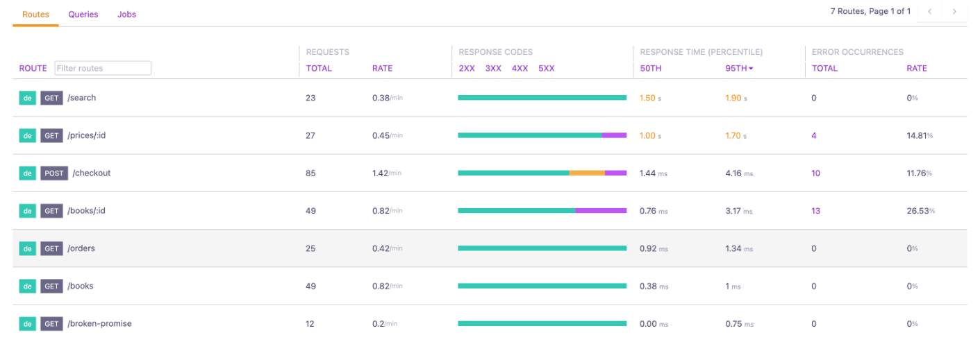Click the 'de' badge on /search row
Image resolution: width=980 pixels, height=342 pixels.
(27, 98)
